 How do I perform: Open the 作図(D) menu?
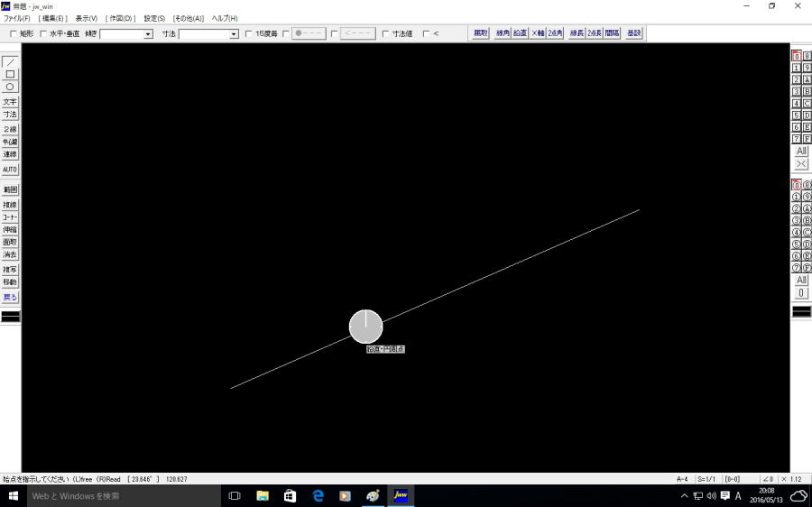click(x=121, y=18)
